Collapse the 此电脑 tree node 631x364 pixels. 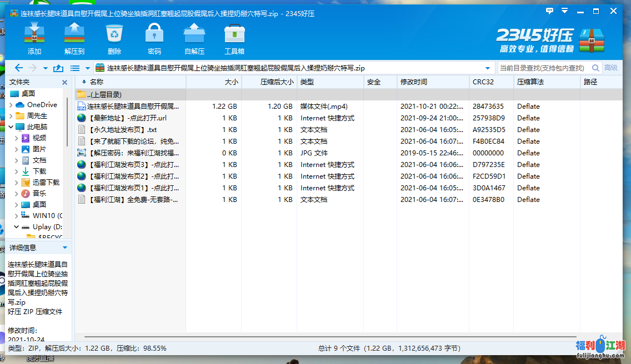coord(11,127)
